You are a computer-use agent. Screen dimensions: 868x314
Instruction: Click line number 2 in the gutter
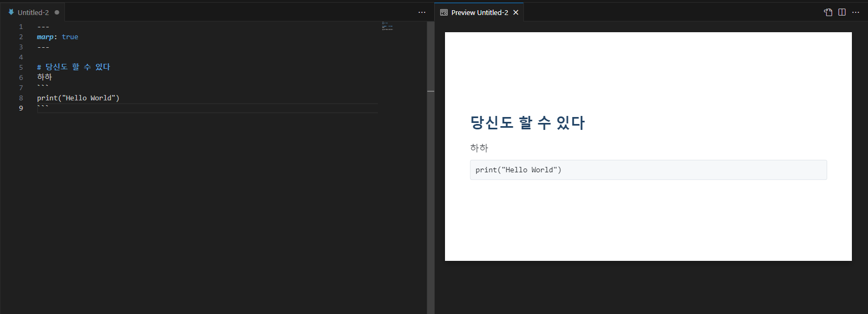tap(21, 37)
